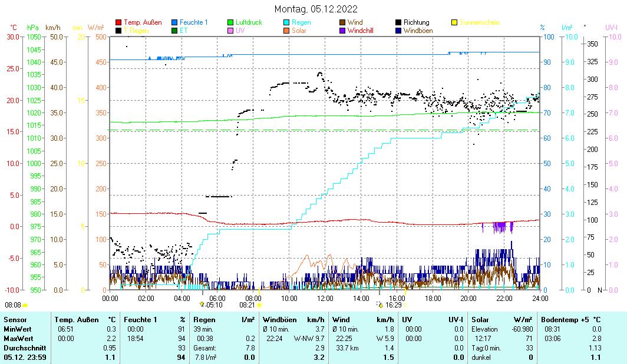Click the 0.95 average temperature value
The image size is (627, 364).
point(110,348)
